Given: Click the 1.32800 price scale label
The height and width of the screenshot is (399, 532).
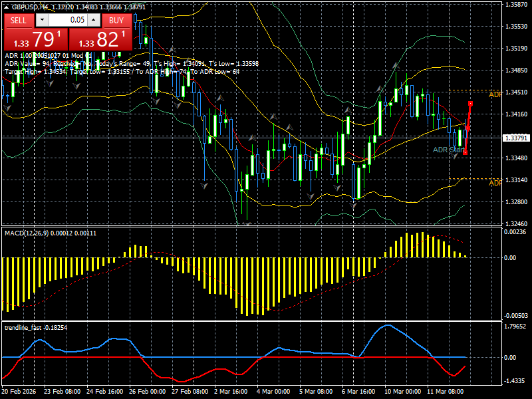Looking at the screenshot, I should [517, 202].
